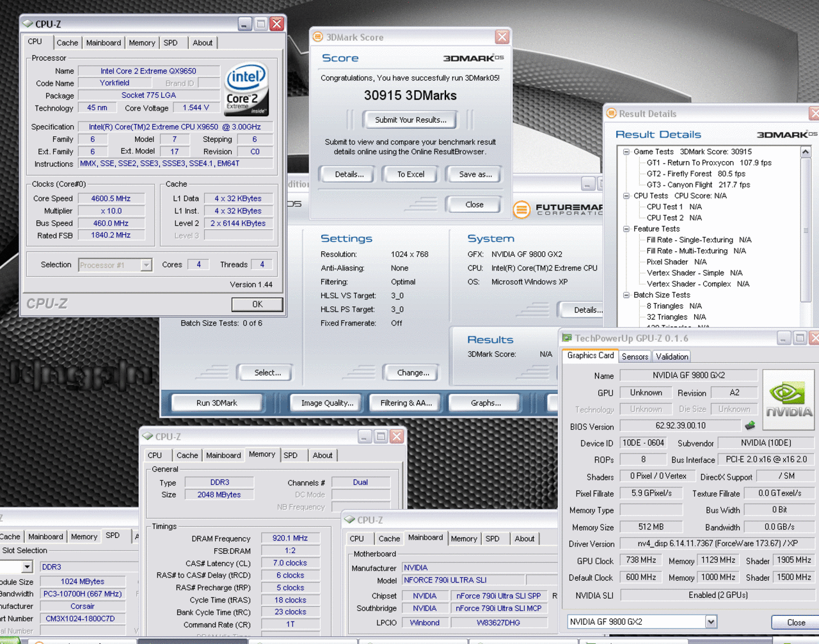
Task: Click the Save as button
Action: pos(475,174)
